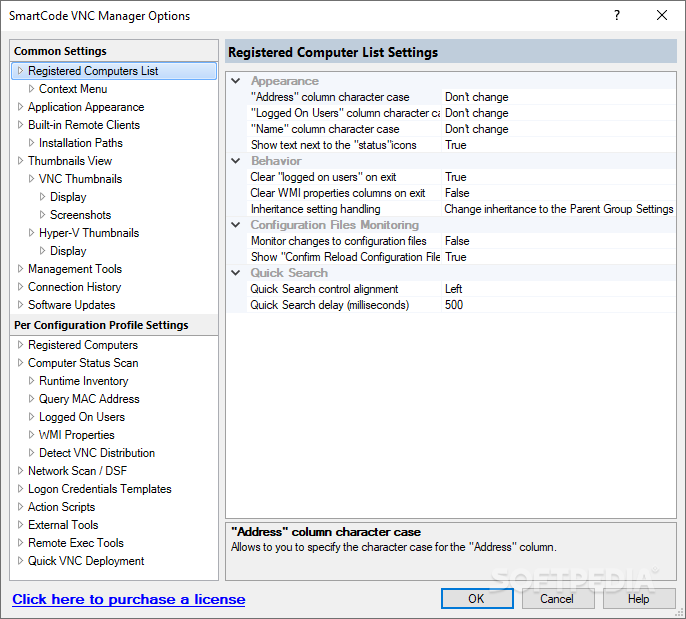The width and height of the screenshot is (686, 619).
Task: Open Computer Status Scan settings
Action: pos(83,363)
